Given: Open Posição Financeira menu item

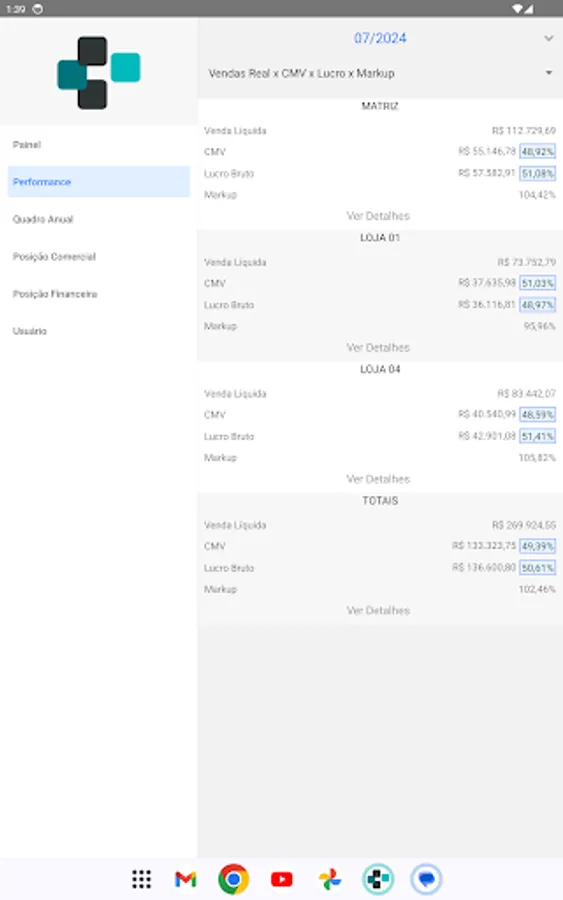Looking at the screenshot, I should click(x=55, y=294).
